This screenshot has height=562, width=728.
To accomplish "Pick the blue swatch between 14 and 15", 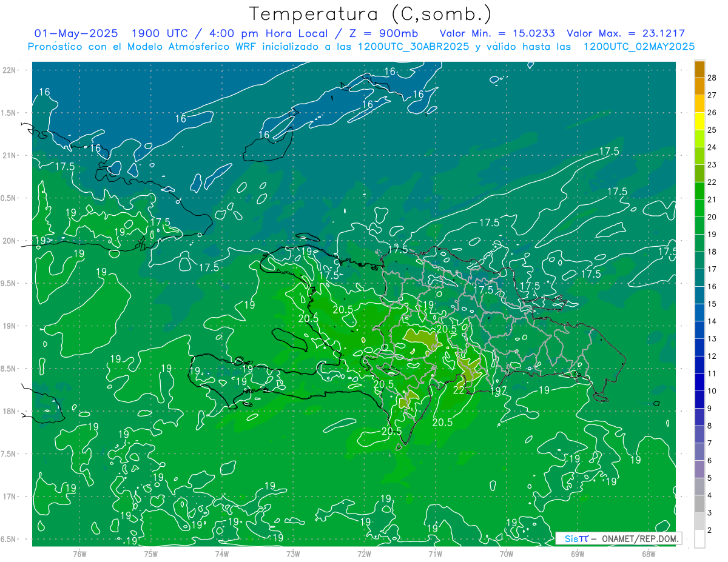I will pos(699,313).
